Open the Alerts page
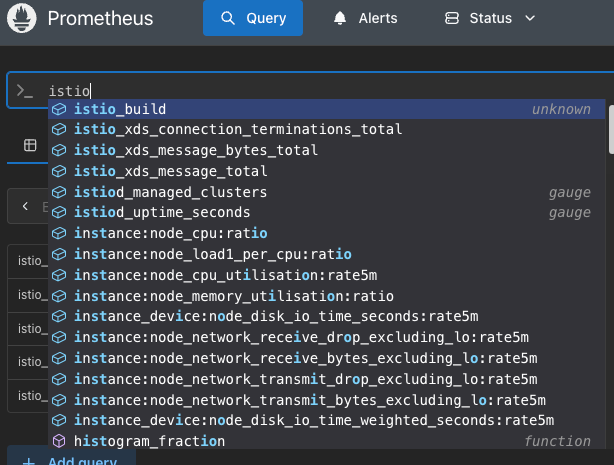The width and height of the screenshot is (614, 465). point(365,18)
